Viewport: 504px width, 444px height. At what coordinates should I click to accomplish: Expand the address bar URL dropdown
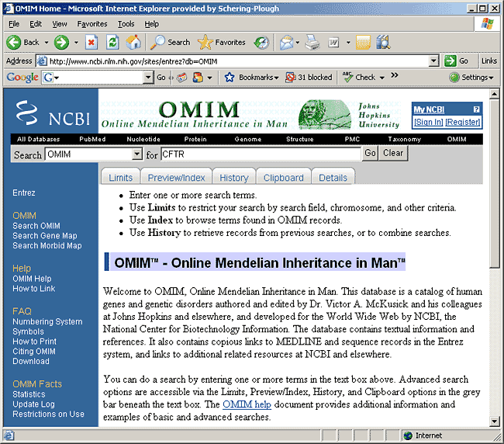point(434,61)
